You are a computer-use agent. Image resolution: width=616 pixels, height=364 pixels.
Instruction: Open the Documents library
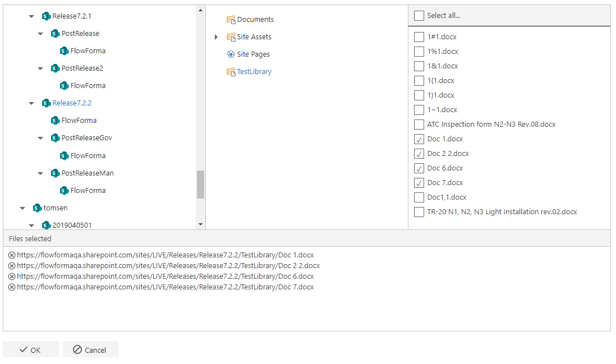click(255, 19)
